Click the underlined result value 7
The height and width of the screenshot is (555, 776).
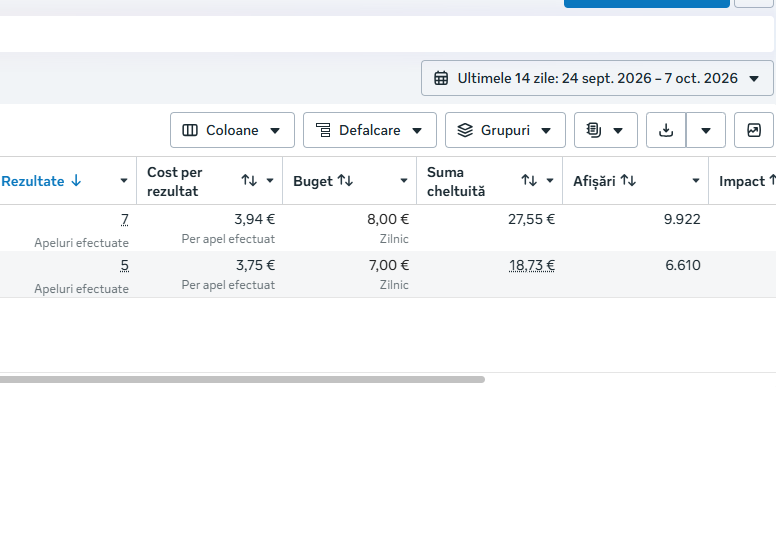pyautogui.click(x=125, y=219)
